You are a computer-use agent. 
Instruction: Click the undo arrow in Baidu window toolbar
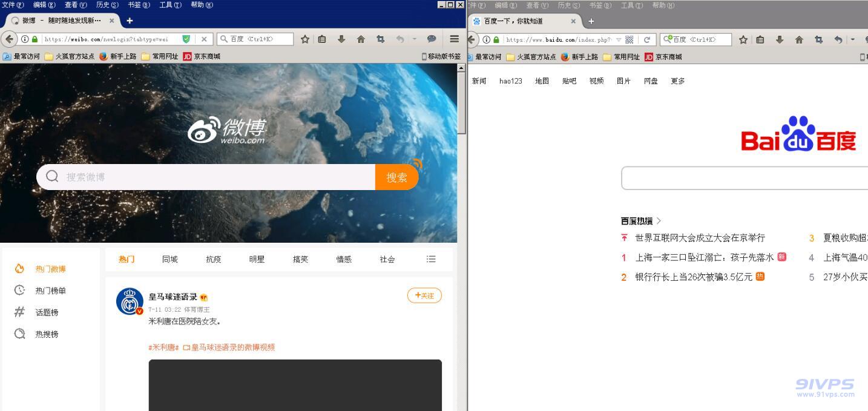[838, 40]
